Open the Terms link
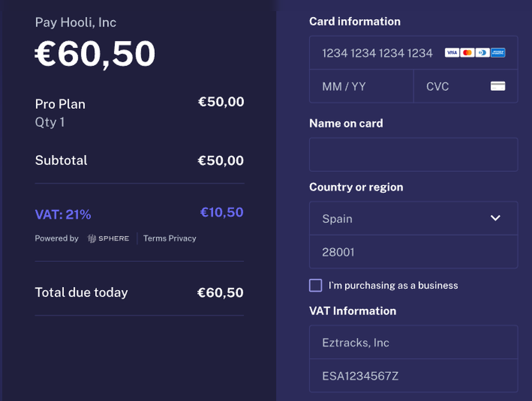 click(x=155, y=238)
